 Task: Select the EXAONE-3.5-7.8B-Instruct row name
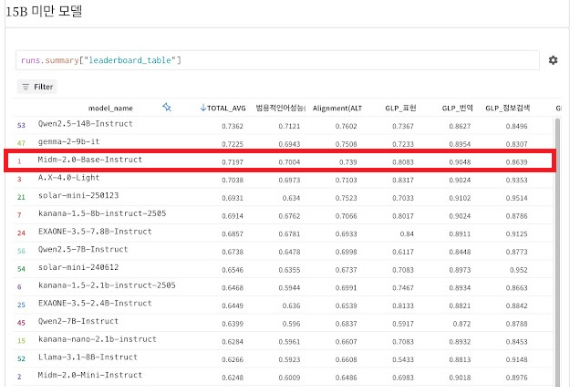[x=95, y=232]
